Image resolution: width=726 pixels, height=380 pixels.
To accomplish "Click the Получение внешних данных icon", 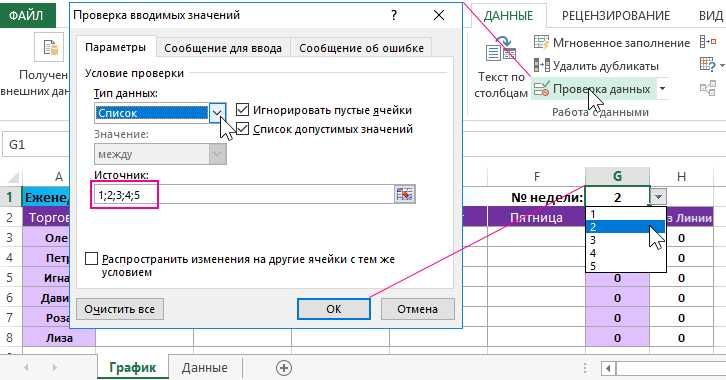I will (x=50, y=48).
